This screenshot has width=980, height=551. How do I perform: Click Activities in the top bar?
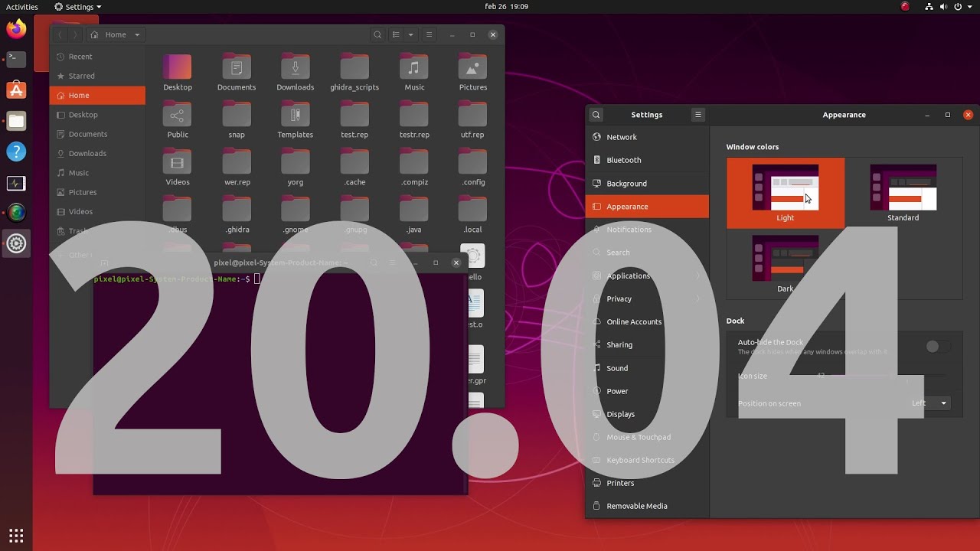pyautogui.click(x=22, y=7)
